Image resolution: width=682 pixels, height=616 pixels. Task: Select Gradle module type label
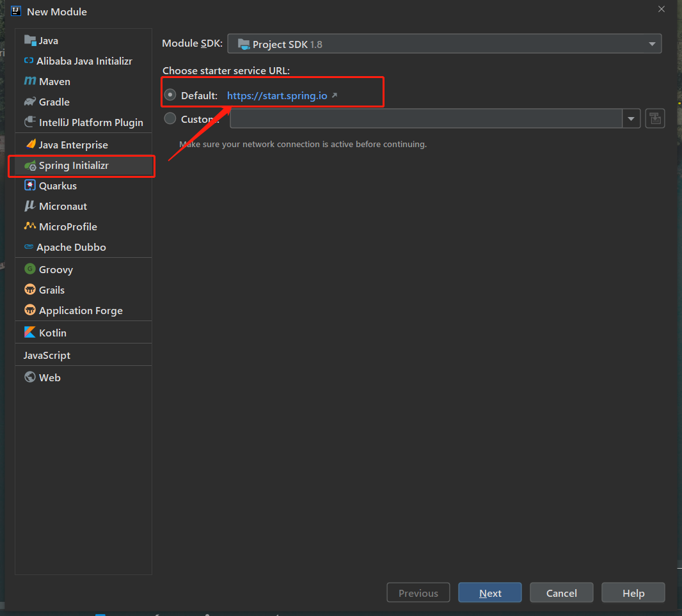pyautogui.click(x=54, y=102)
